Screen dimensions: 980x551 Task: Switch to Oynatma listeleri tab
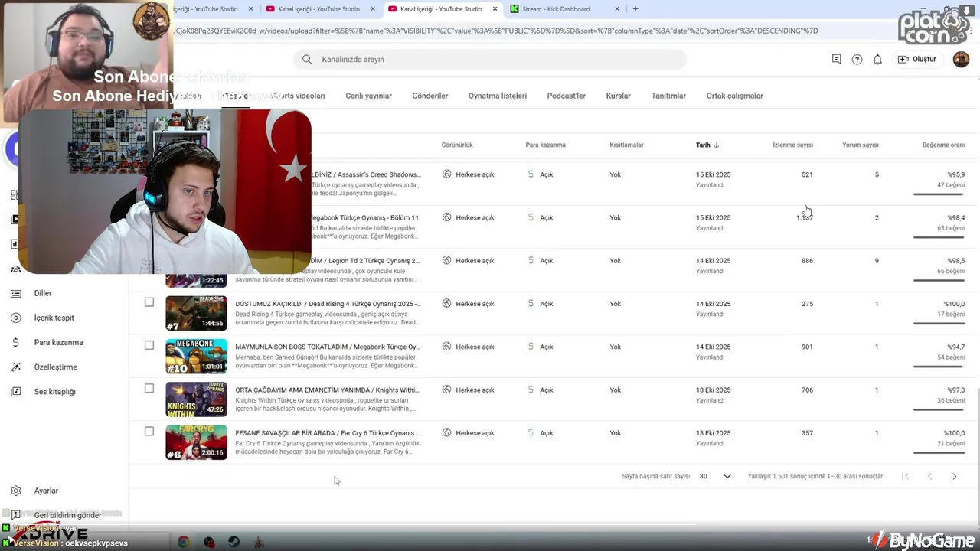click(x=498, y=96)
